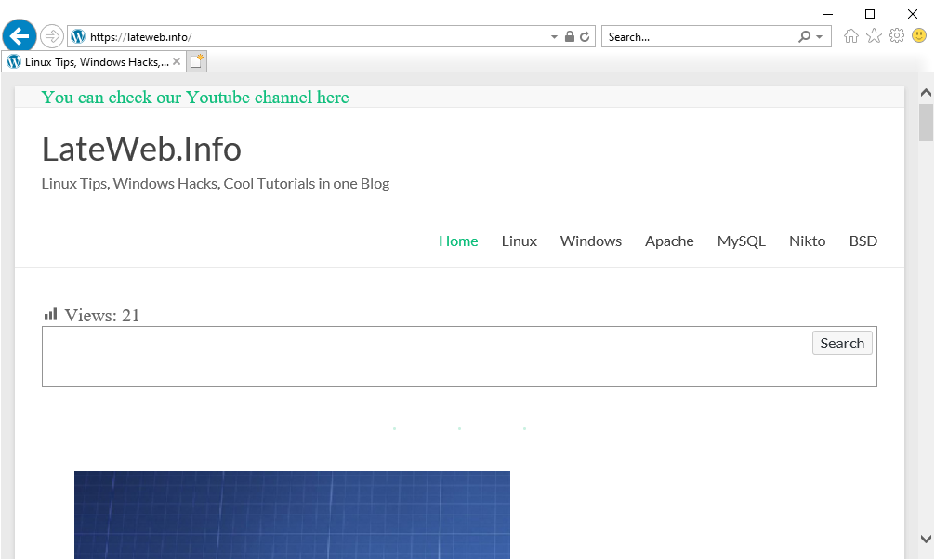Click the browser Back arrow button
This screenshot has width=935, height=560.
20,36
